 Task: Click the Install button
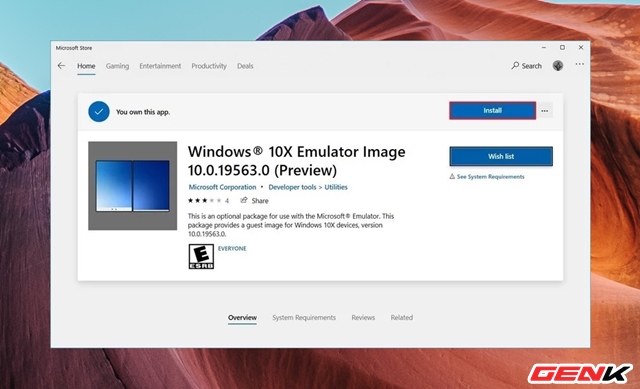(493, 111)
